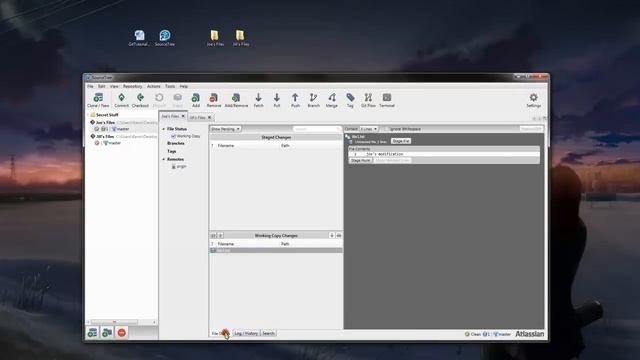Sort by Path column in Working Copy Changes
Screen dimensions: 640x360
tap(285, 244)
